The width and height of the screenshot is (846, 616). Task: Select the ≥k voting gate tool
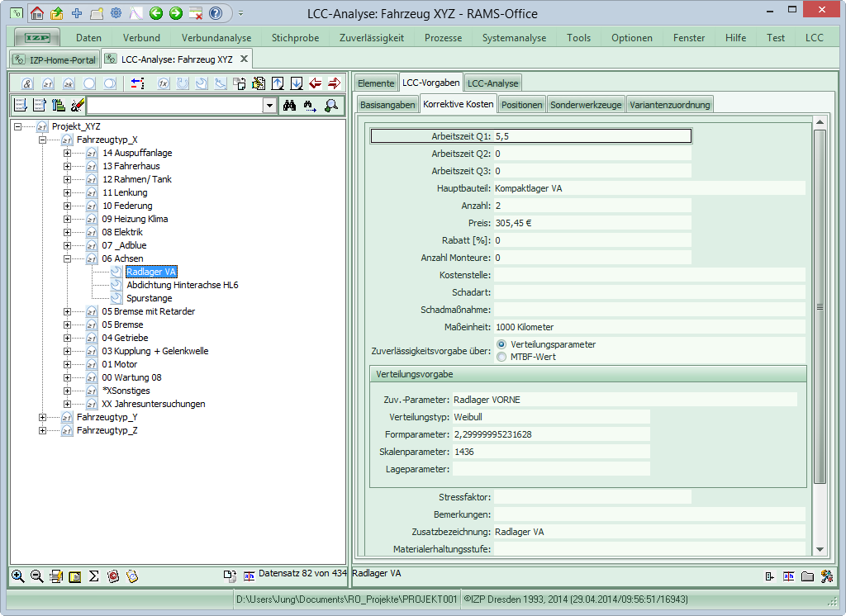pos(68,83)
